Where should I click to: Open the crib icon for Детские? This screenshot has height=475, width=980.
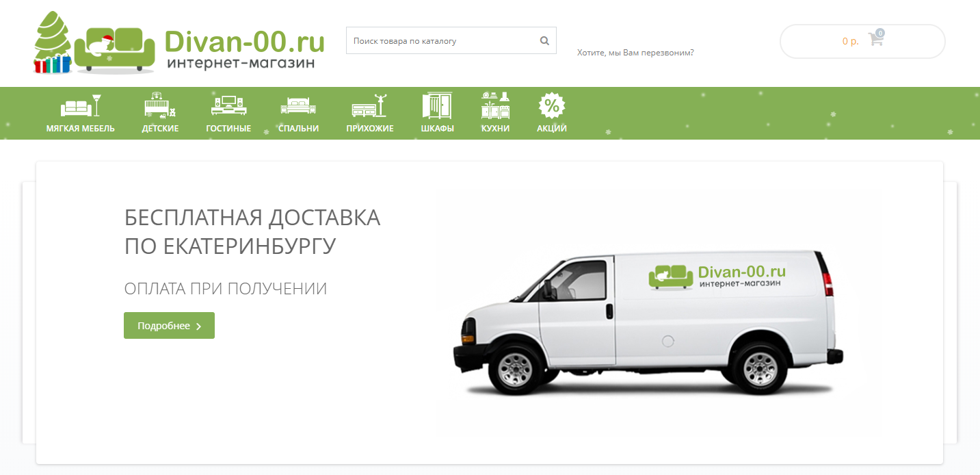pyautogui.click(x=160, y=105)
